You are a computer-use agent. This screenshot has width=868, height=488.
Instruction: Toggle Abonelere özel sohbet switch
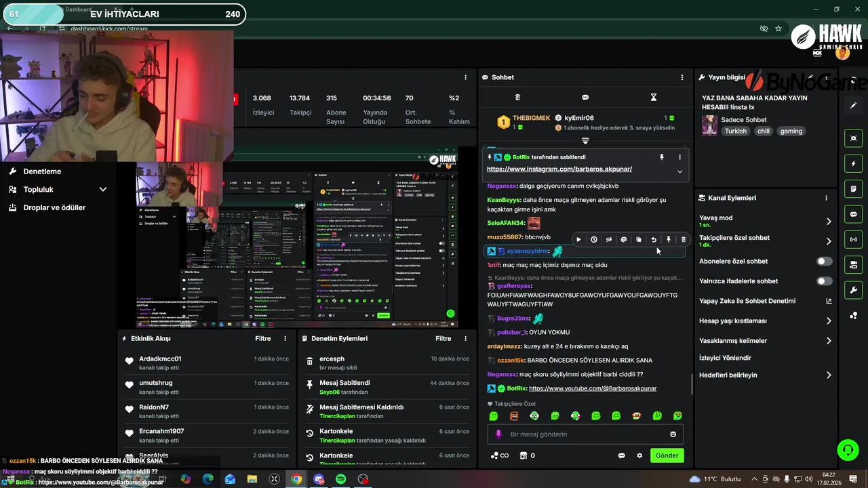click(x=824, y=261)
